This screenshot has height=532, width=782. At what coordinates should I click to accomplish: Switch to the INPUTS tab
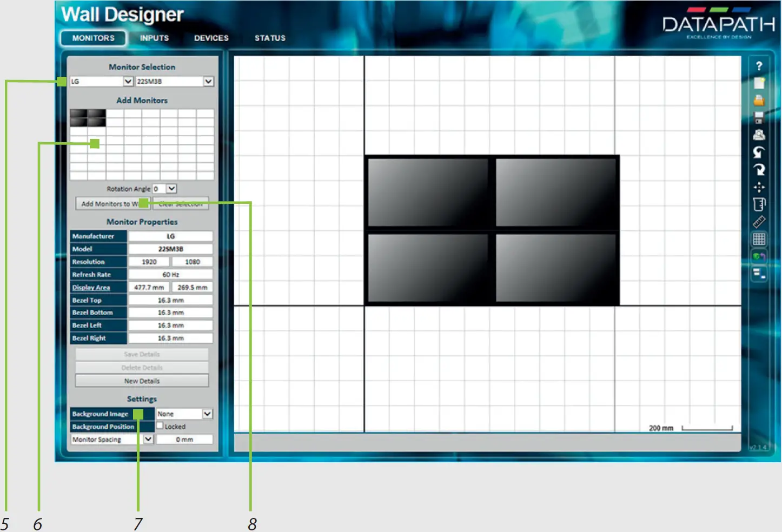[x=154, y=38]
